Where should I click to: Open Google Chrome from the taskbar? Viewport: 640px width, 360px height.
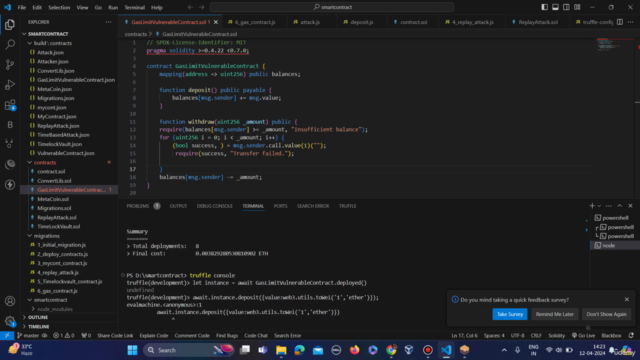[391, 350]
